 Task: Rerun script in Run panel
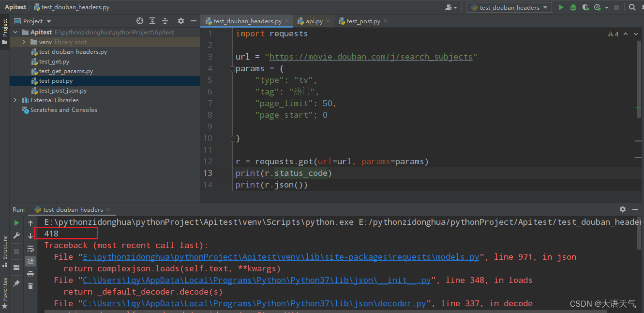pos(17,223)
